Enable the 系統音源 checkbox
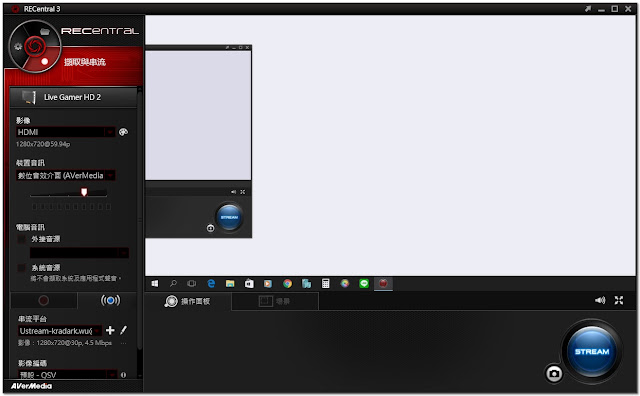 coord(22,268)
